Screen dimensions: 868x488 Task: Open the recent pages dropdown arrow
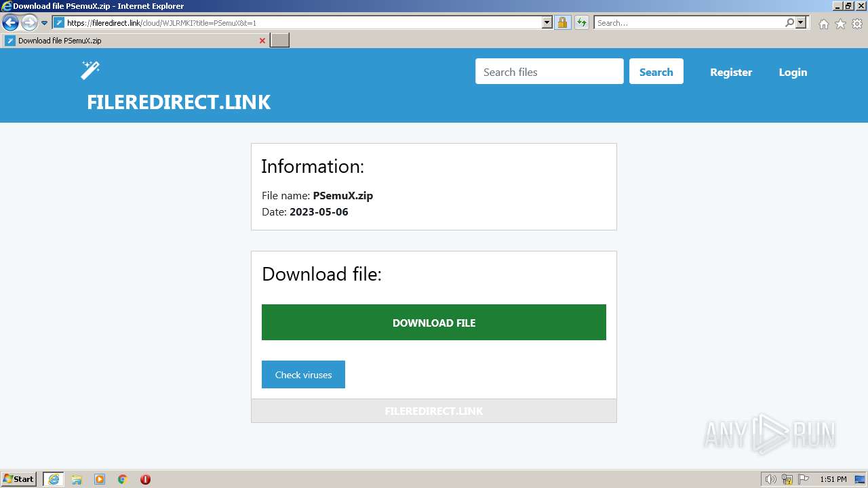(45, 23)
